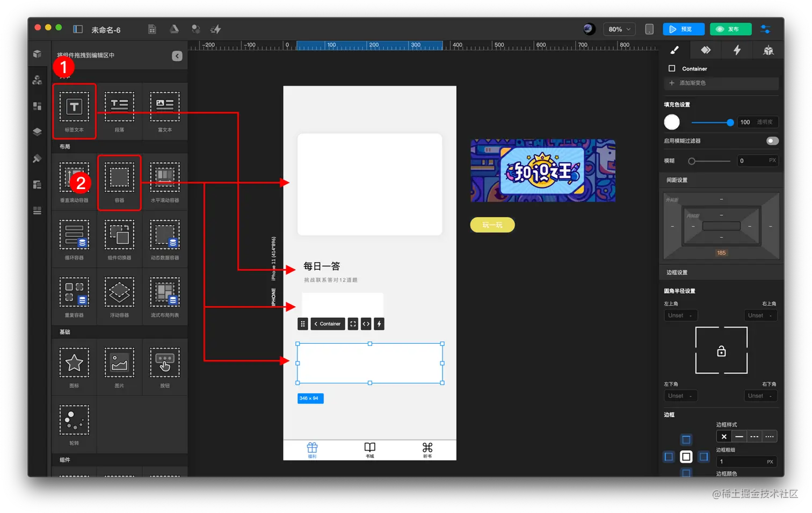812x513 pixels.
Task: Adjust the 透明度 opacity slider handle
Action: [730, 122]
